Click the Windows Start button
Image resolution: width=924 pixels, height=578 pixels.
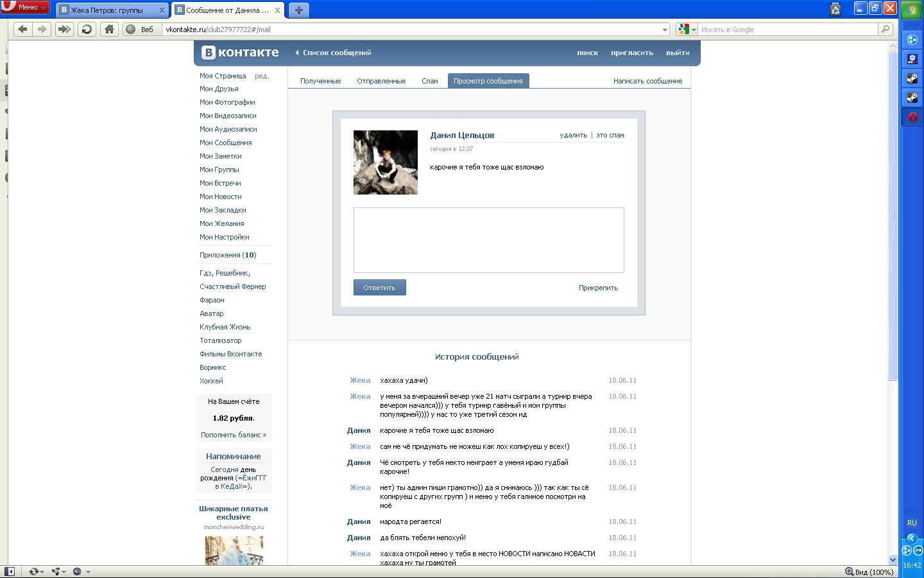pos(912,10)
